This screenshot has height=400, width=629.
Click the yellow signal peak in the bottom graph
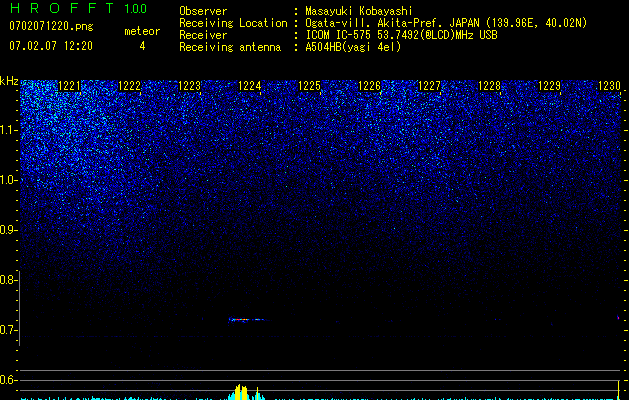(x=241, y=392)
